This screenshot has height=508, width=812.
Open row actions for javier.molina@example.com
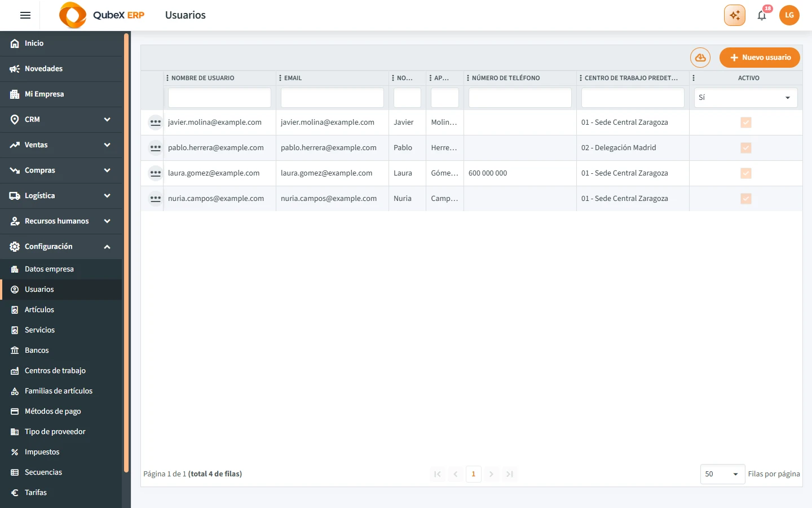point(156,122)
